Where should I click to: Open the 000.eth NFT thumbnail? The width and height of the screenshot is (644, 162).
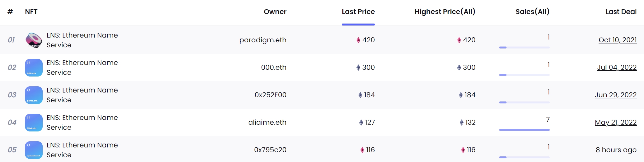(34, 68)
